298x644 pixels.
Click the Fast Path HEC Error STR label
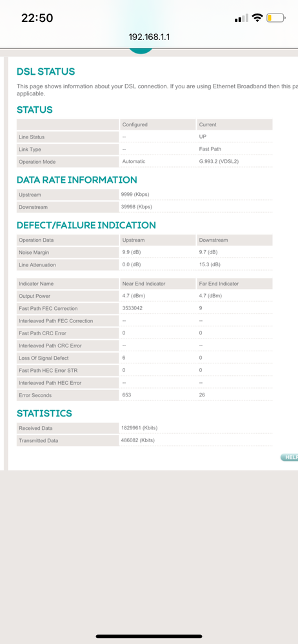pyautogui.click(x=68, y=371)
